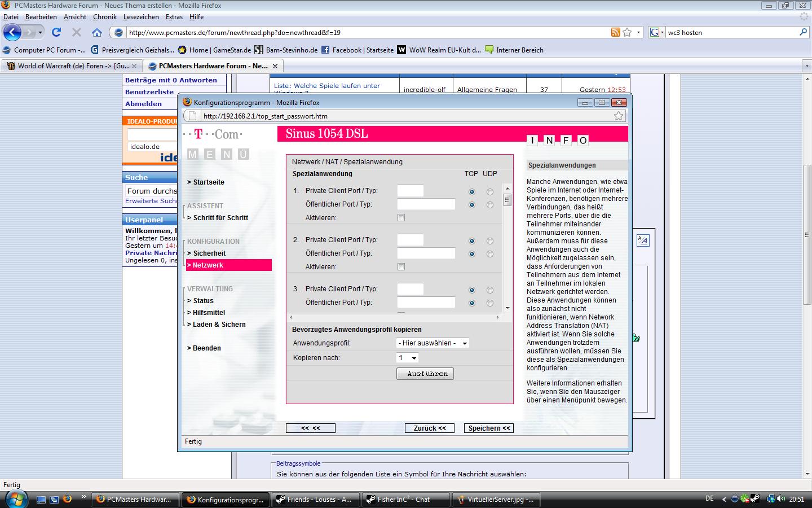The width and height of the screenshot is (812, 508).
Task: Select UDP for entry 3 Öffentlicher Port
Action: [490, 303]
